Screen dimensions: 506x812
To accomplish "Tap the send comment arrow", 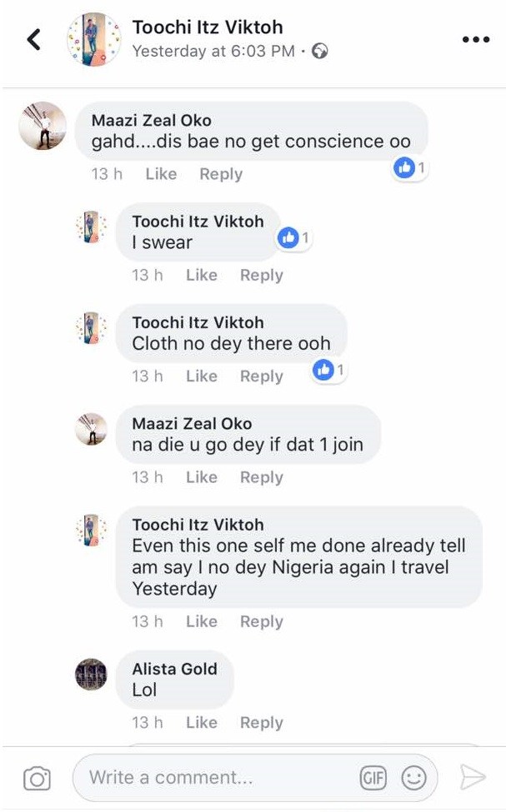I will tap(473, 778).
